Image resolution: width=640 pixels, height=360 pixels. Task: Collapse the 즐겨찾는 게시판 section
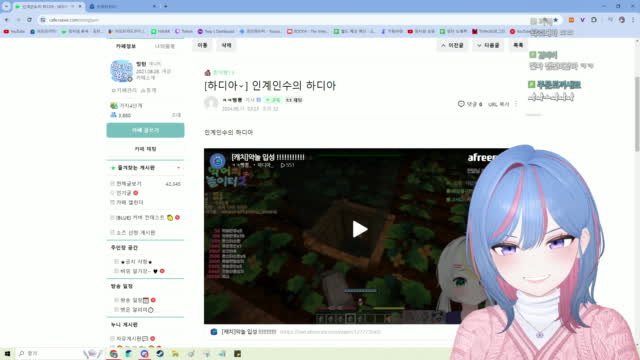[178, 168]
